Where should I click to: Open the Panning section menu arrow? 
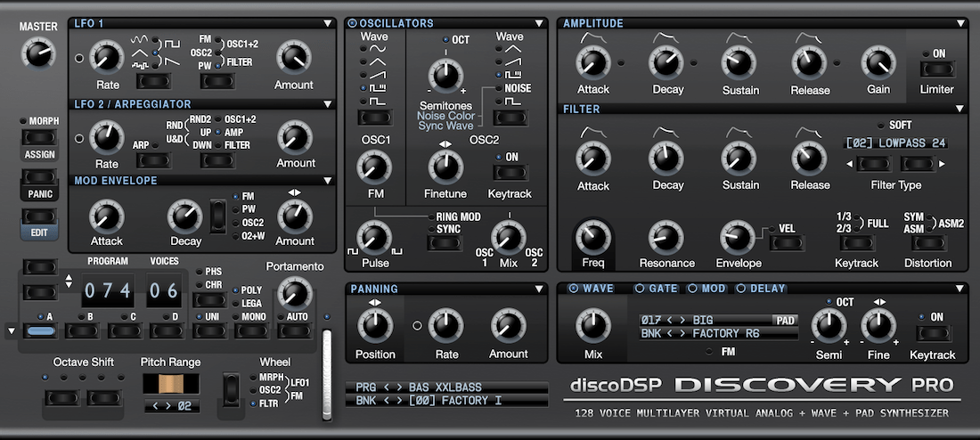(539, 289)
